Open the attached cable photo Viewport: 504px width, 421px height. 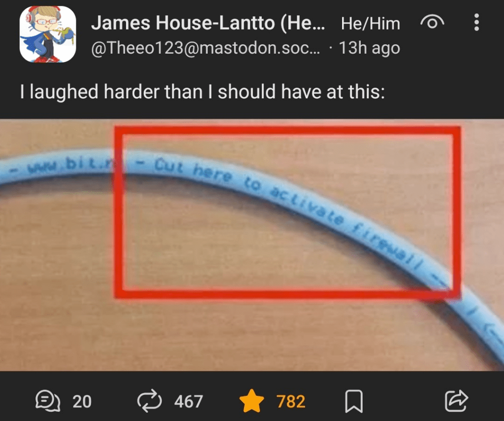tap(252, 245)
